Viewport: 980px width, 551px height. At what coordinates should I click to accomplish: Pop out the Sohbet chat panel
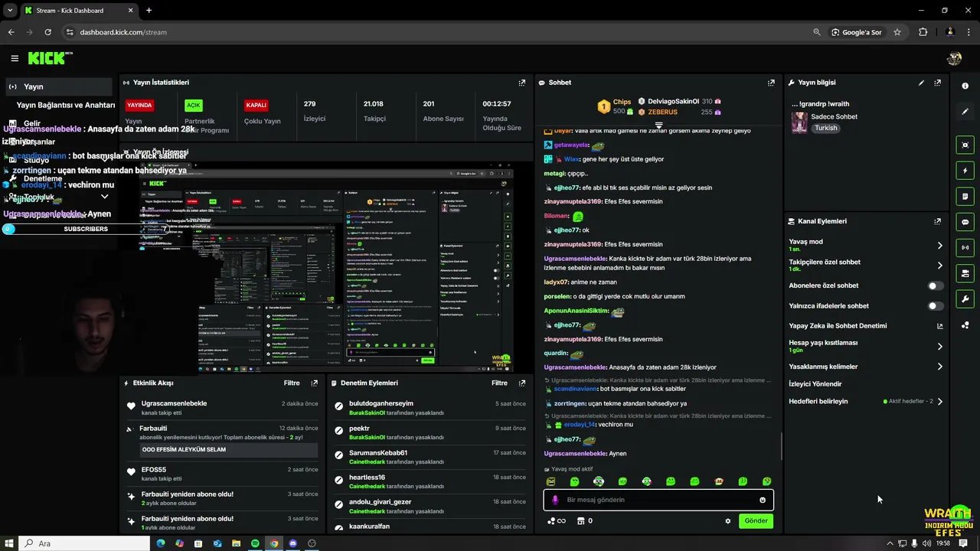click(771, 83)
